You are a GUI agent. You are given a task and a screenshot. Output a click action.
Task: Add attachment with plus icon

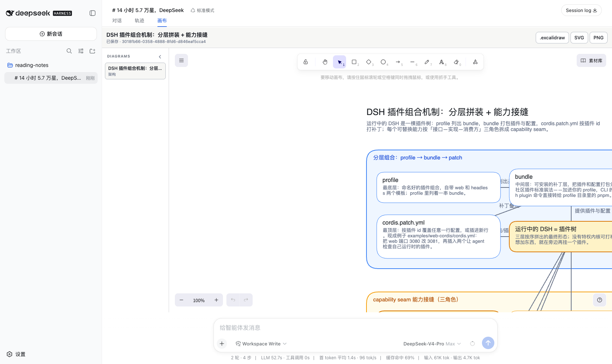[x=222, y=344]
